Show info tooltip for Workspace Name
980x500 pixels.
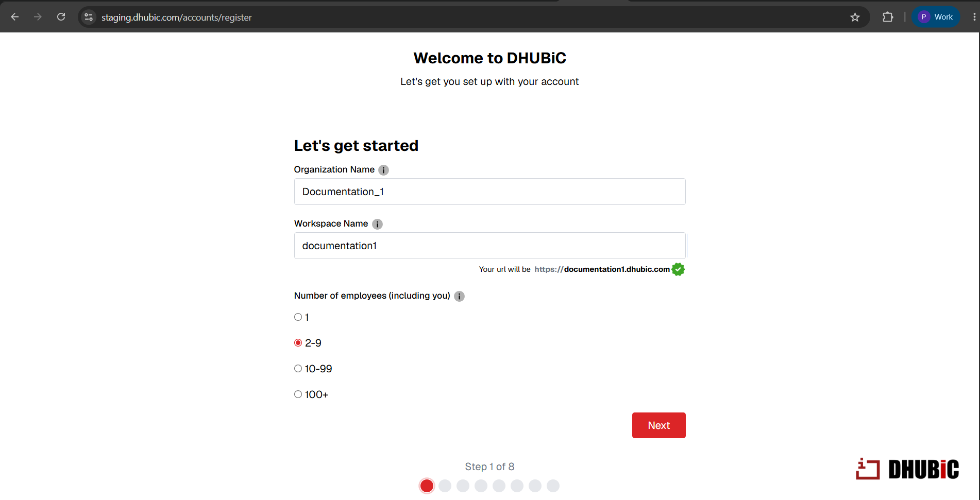tap(377, 224)
